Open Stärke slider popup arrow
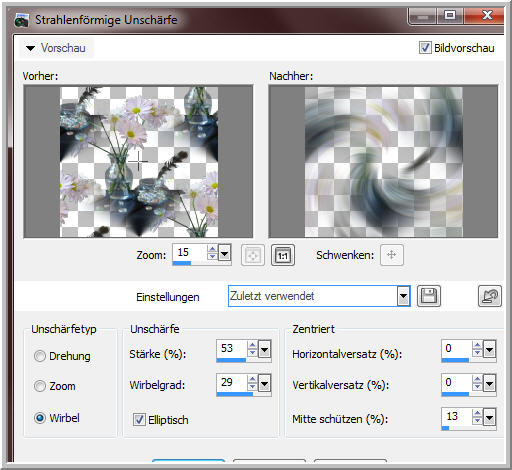 [x=265, y=350]
